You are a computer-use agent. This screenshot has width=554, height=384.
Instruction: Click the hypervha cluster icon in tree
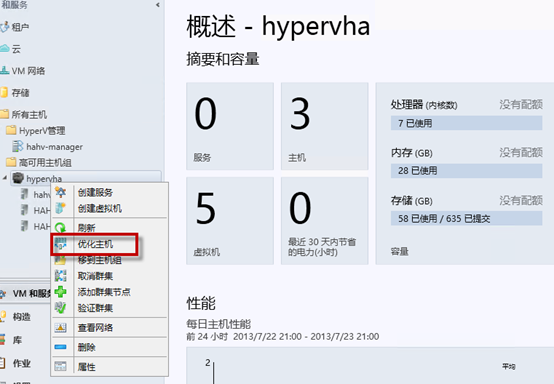[x=18, y=178]
